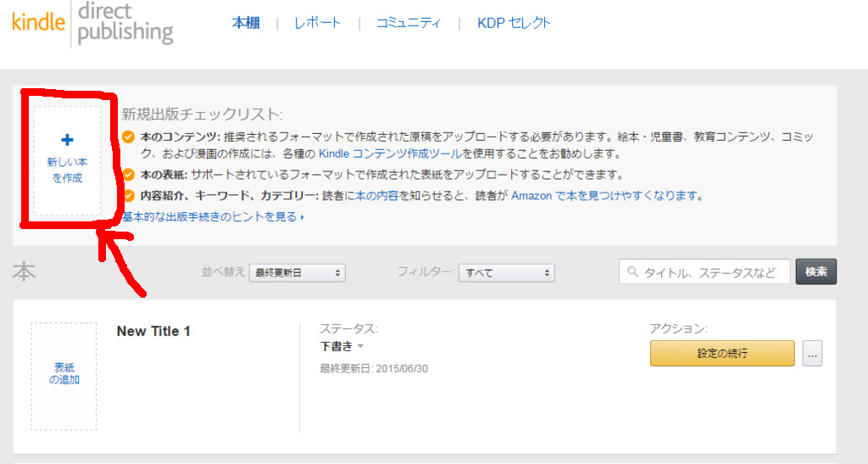Click the checkmark icon beside 本のコンテンツ
Image resolution: width=868 pixels, height=464 pixels.
[129, 137]
